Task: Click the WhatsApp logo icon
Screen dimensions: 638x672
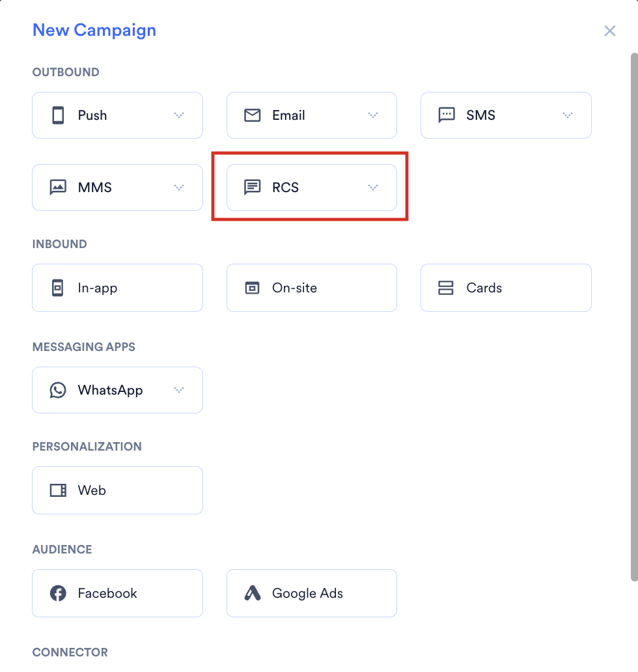Action: 58,390
